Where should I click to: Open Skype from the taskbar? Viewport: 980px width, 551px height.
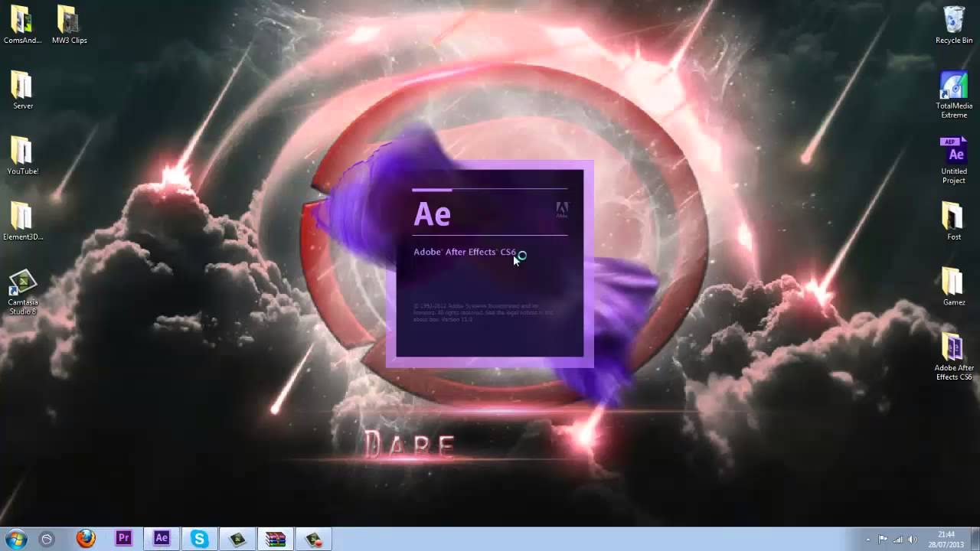200,539
